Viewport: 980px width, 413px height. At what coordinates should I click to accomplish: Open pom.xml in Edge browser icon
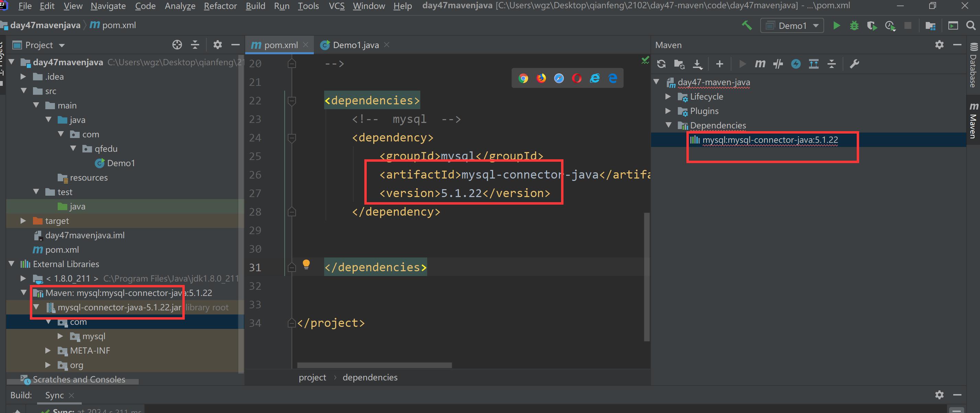613,78
